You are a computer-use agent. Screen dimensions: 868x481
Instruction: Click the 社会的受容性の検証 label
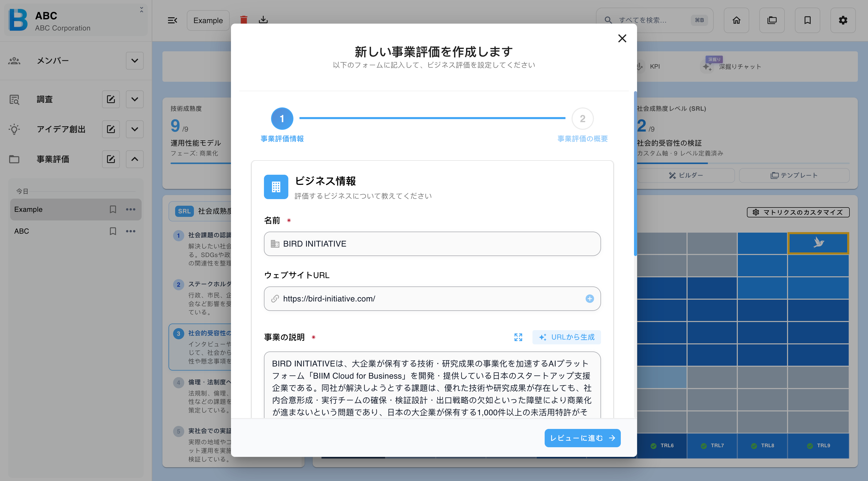tap(669, 143)
